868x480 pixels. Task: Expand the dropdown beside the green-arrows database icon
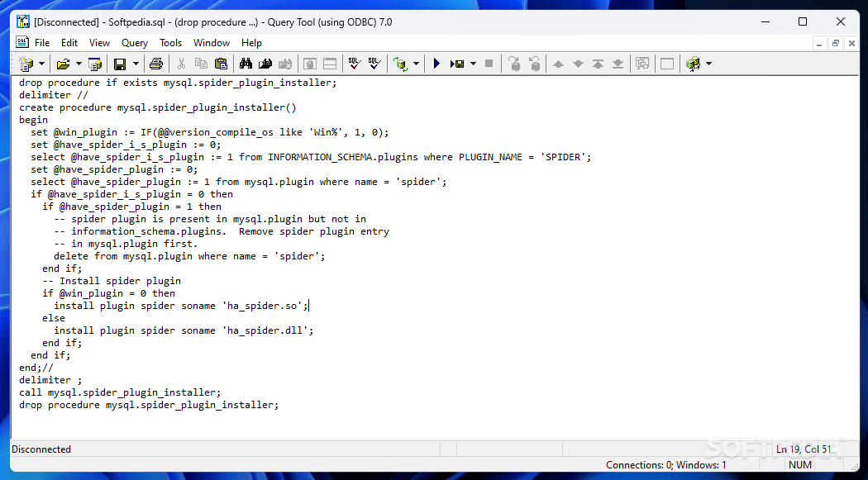[x=416, y=64]
